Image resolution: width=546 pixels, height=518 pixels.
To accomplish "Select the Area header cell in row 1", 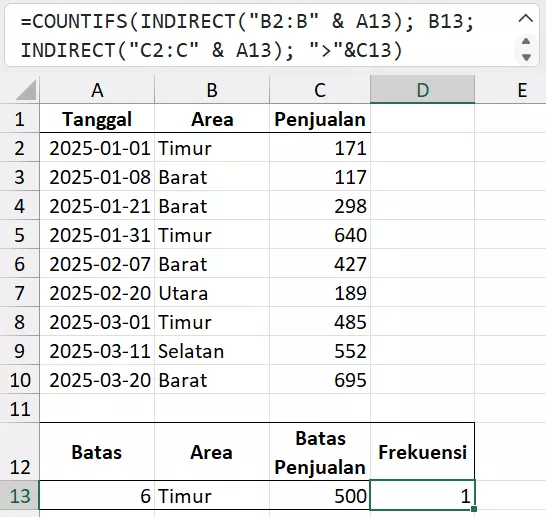I will (x=212, y=119).
